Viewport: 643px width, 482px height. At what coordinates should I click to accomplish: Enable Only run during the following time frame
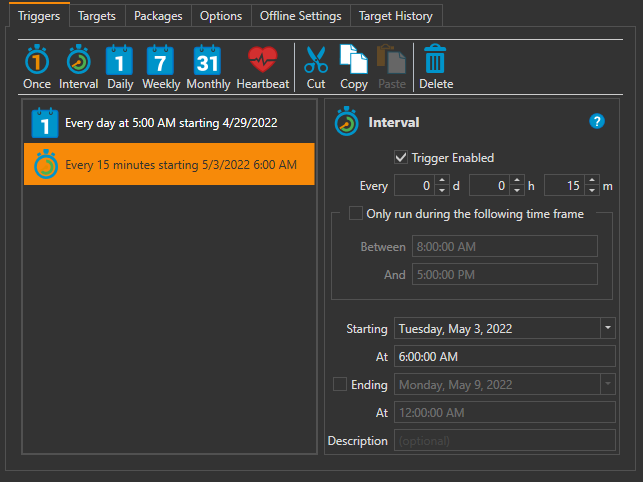click(x=355, y=213)
